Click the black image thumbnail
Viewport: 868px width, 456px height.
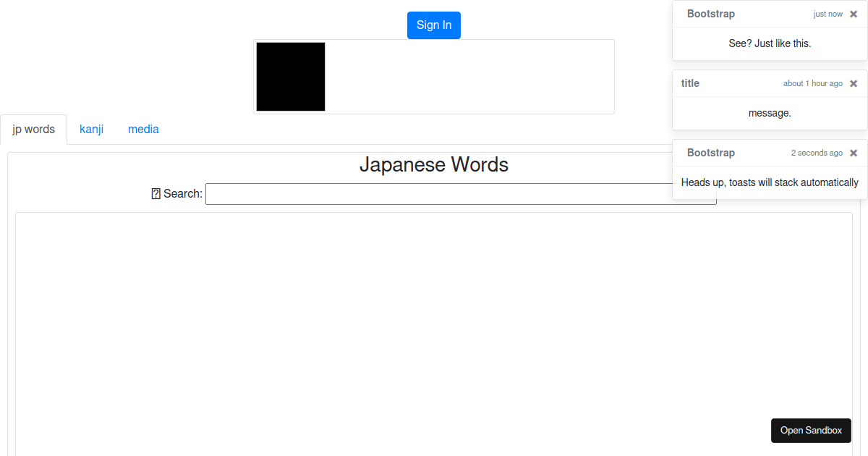click(x=290, y=76)
